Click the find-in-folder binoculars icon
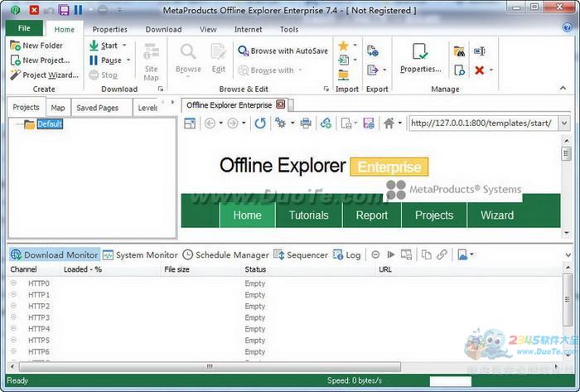 click(459, 51)
